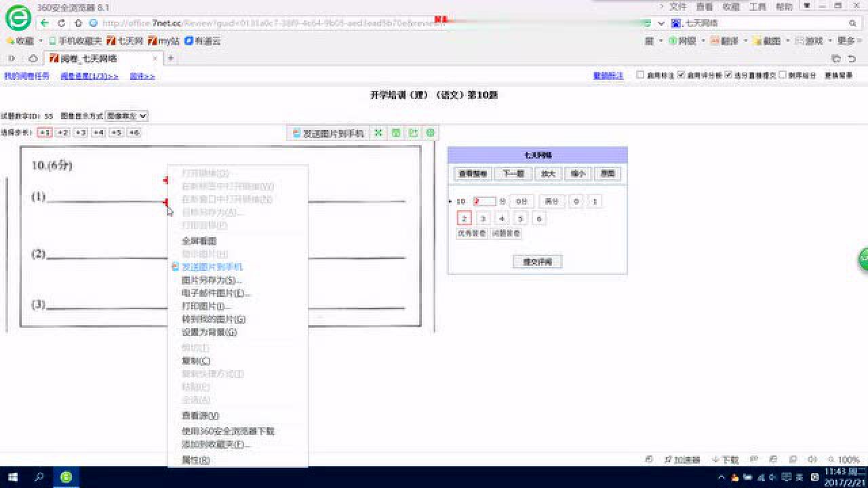Click the 截图 screenshot tool
Screen dimensions: 868x488
pyautogui.click(x=766, y=41)
